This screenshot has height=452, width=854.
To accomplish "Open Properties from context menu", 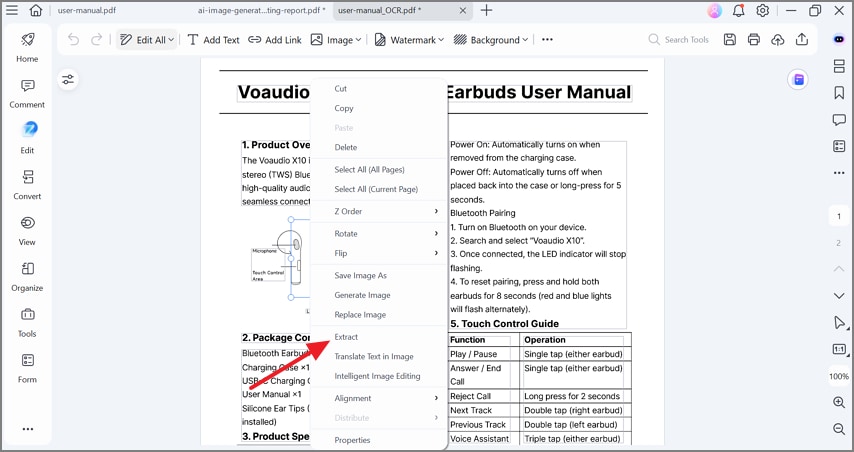I will click(x=379, y=440).
